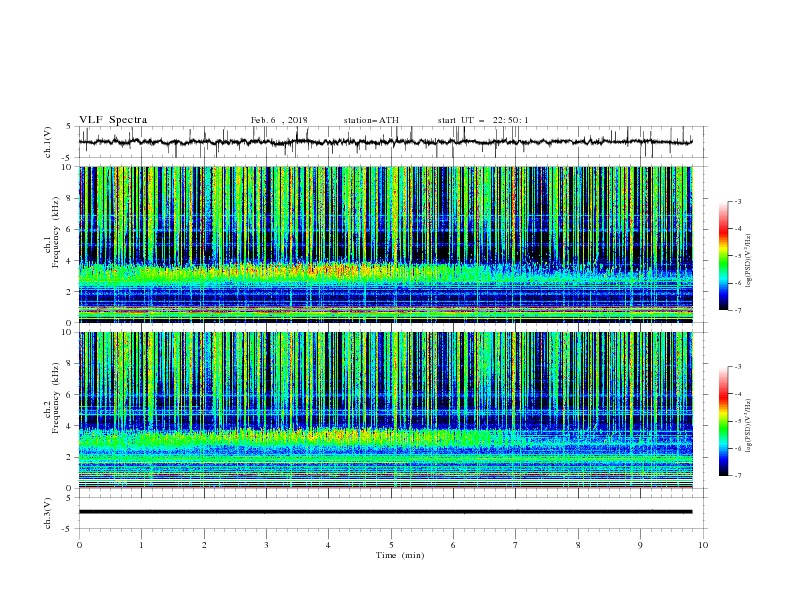Click the -5 tick label on ch.2 colorbar

[x=737, y=421]
